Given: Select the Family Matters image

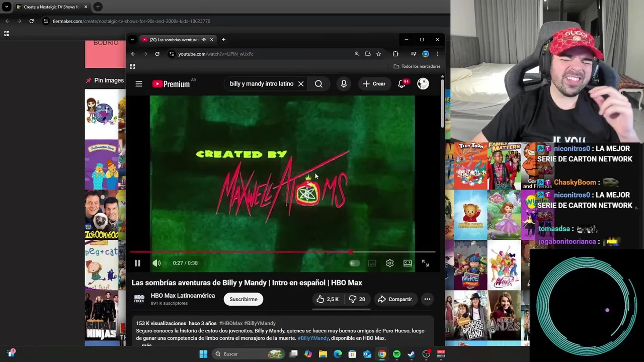Looking at the screenshot, I should (x=504, y=165).
